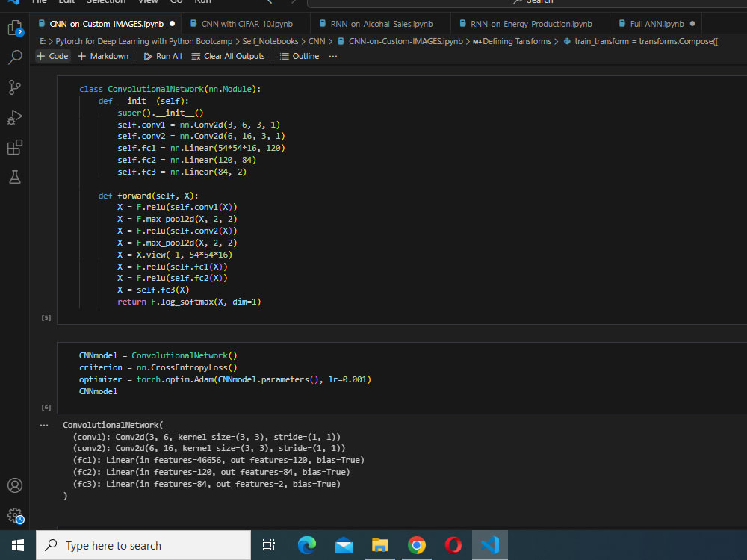Switch to RNN-on-Energy-Production.ipynb tab

coord(531,24)
